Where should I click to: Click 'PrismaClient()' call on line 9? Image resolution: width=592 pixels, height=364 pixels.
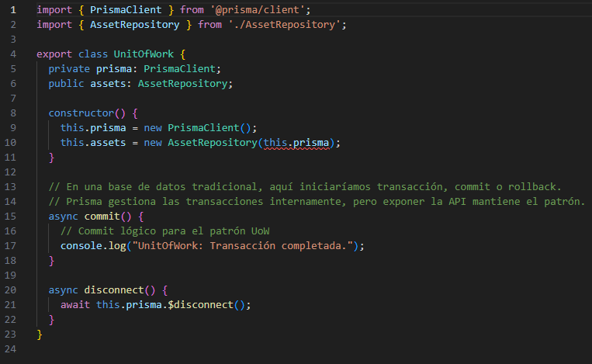[209, 127]
